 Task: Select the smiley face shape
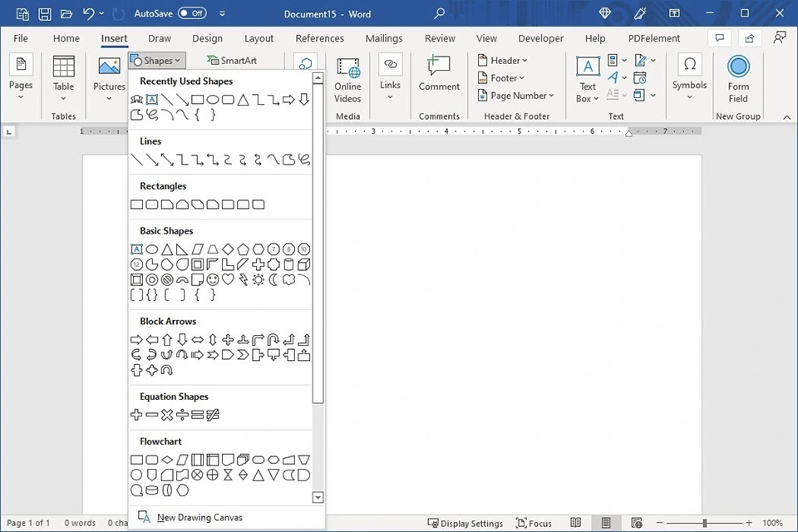213,279
